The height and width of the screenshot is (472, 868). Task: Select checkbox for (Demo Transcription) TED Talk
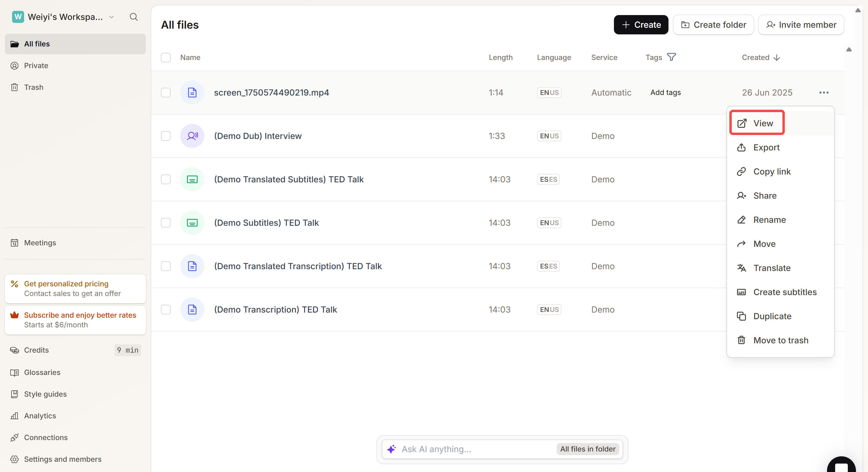pyautogui.click(x=165, y=309)
